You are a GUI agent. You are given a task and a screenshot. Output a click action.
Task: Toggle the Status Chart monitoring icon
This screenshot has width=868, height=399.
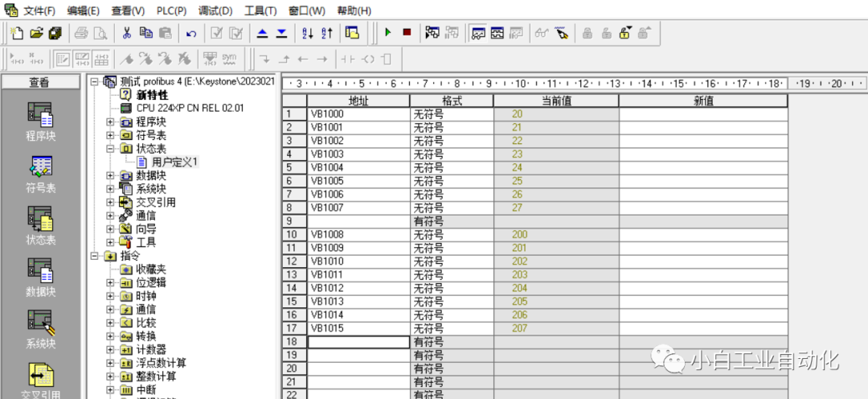pos(477,33)
